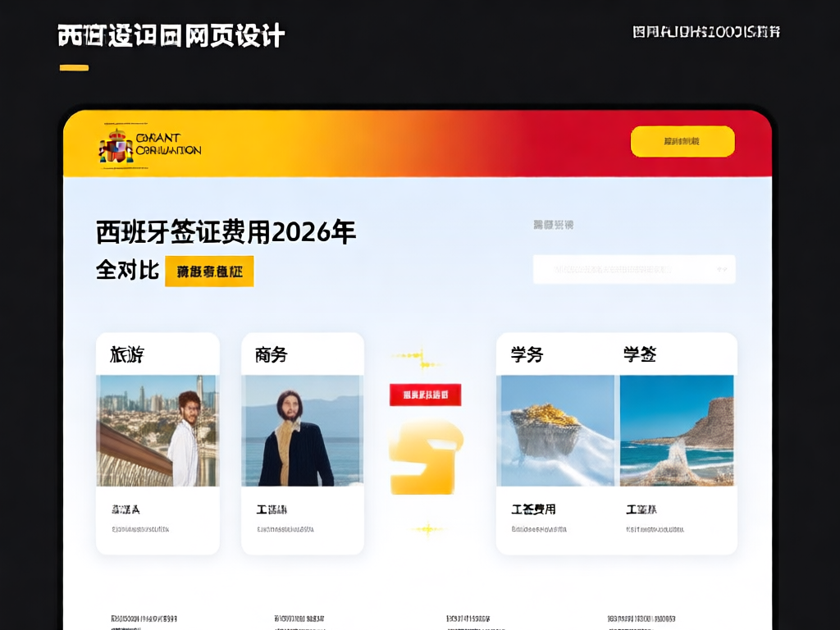840x630 pixels.
Task: Open the dropdown field in the hero section
Action: [x=634, y=269]
